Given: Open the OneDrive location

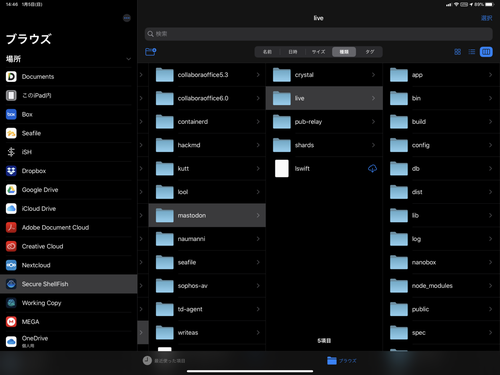Looking at the screenshot, I should pos(68,341).
